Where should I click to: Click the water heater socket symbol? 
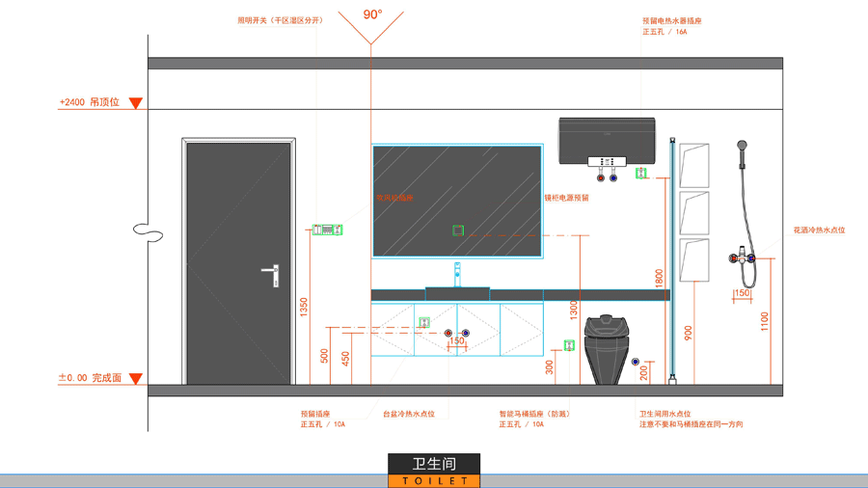(x=641, y=174)
